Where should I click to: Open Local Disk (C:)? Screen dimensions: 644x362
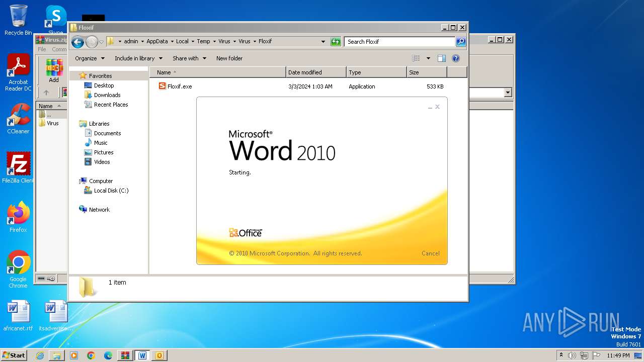tap(111, 191)
